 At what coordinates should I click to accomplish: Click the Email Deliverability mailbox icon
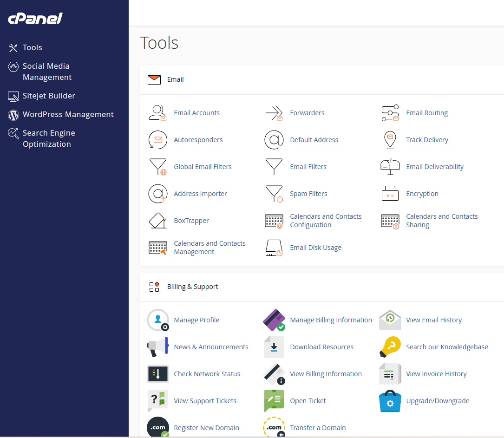(x=390, y=167)
